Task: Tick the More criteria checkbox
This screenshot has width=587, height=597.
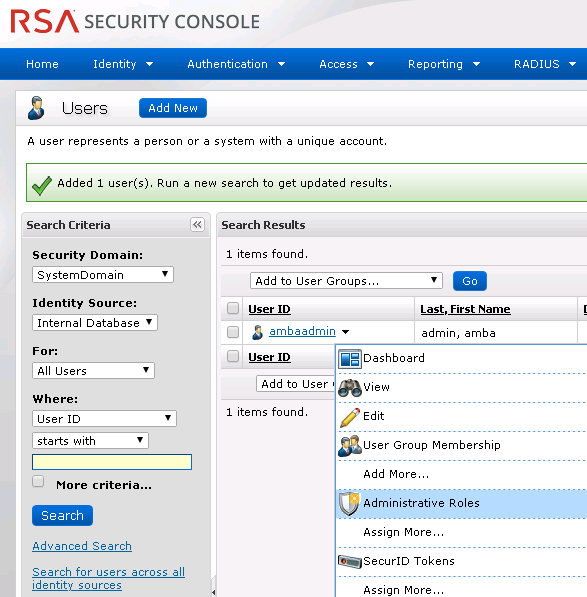Action: point(38,481)
